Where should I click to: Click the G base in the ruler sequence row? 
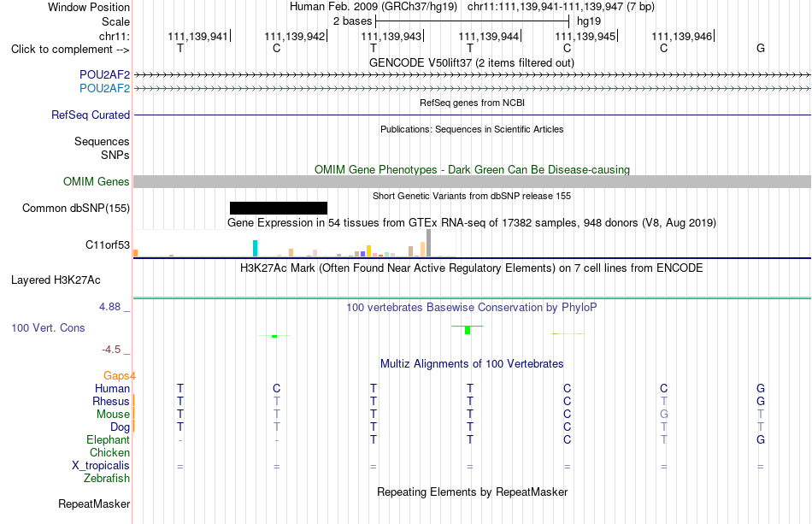(760, 49)
